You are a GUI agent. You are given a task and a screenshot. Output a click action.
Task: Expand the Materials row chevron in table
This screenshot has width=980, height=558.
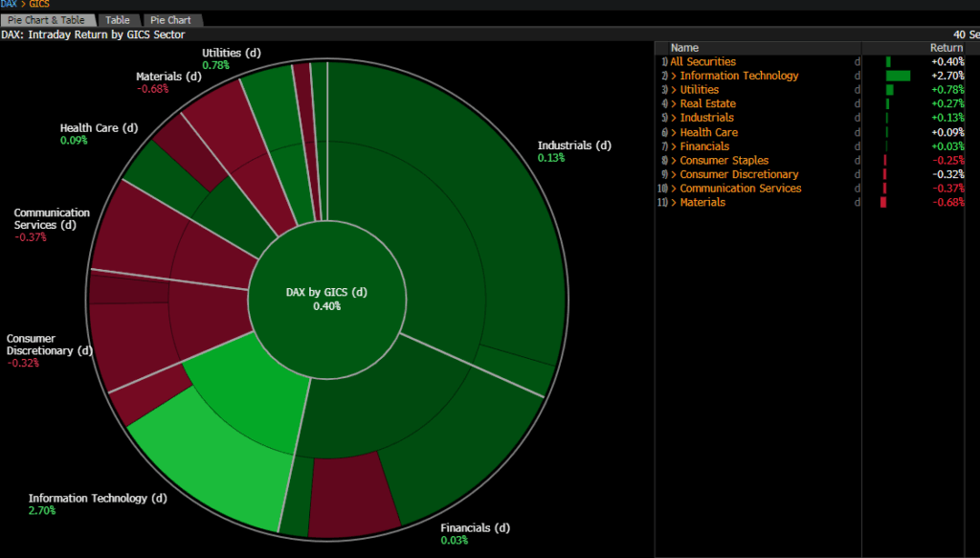[674, 203]
